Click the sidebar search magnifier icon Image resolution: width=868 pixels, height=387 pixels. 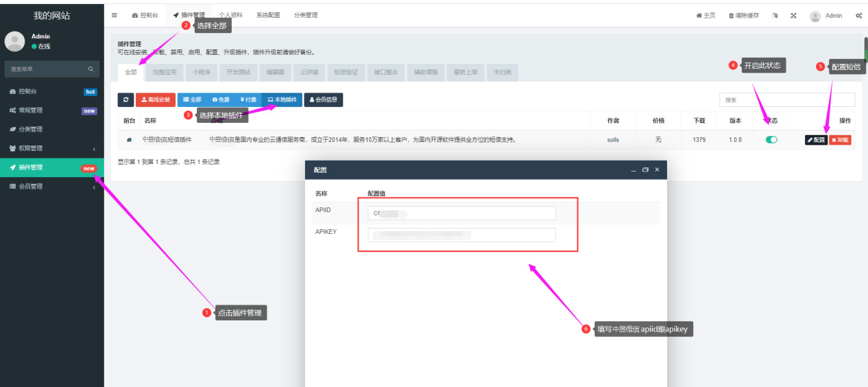pos(91,69)
